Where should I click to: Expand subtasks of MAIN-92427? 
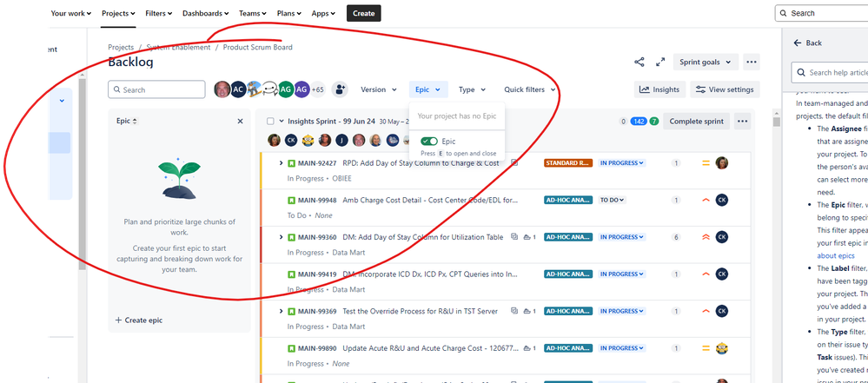(x=282, y=163)
